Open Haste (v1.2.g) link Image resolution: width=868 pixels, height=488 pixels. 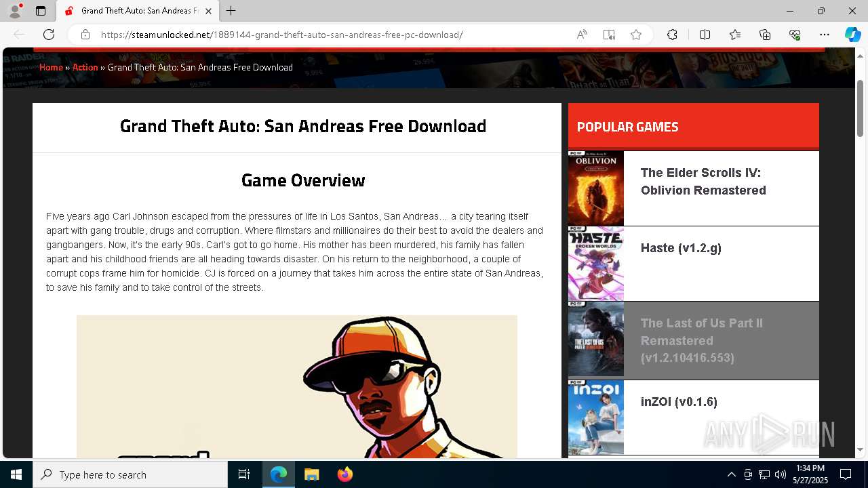pyautogui.click(x=681, y=248)
